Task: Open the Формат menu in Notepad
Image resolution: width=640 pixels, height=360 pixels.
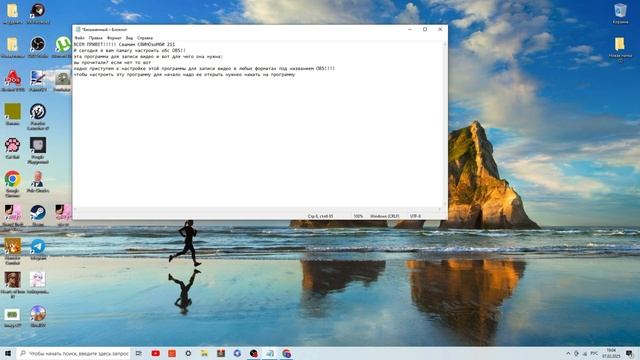Action: point(114,38)
